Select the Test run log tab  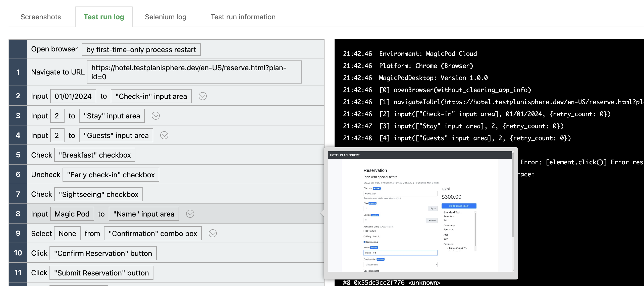click(104, 17)
